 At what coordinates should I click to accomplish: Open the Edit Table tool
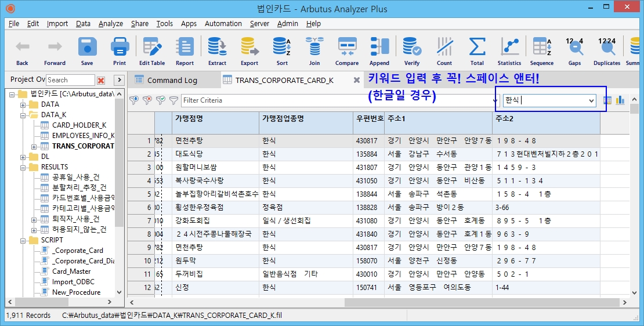[152, 50]
